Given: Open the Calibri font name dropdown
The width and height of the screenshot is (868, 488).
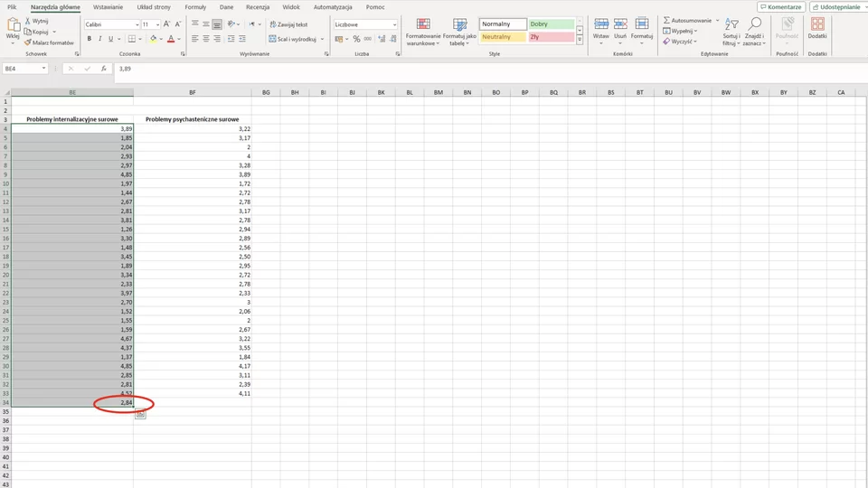Looking at the screenshot, I should click(x=137, y=25).
